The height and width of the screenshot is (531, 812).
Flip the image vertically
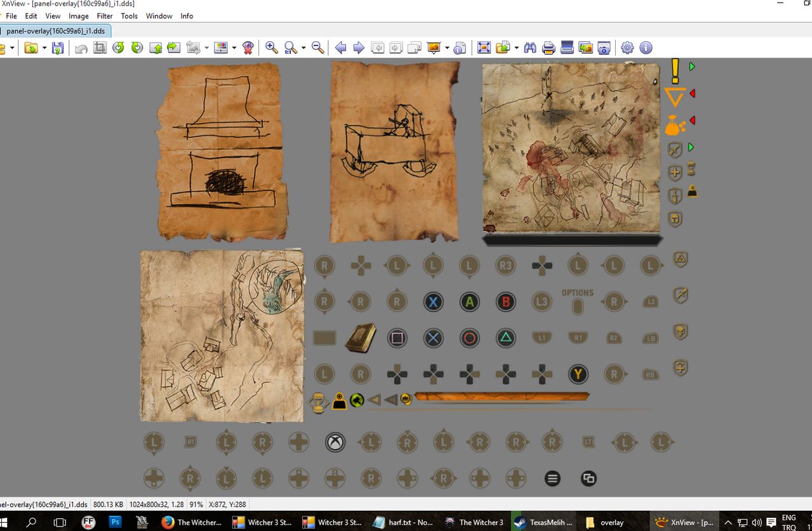155,48
